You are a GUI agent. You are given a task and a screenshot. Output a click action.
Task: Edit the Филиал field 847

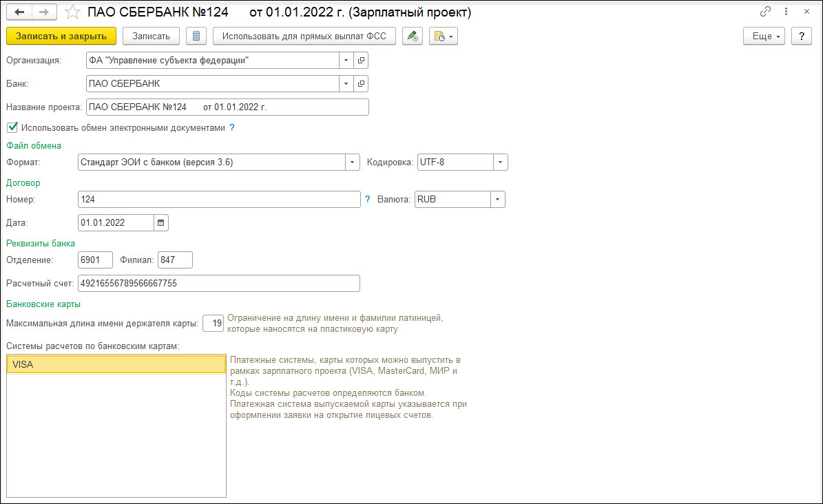coord(175,260)
